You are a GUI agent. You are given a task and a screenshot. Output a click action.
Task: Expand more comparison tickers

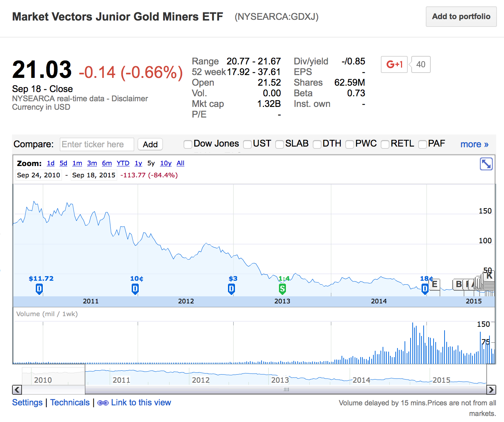point(474,144)
